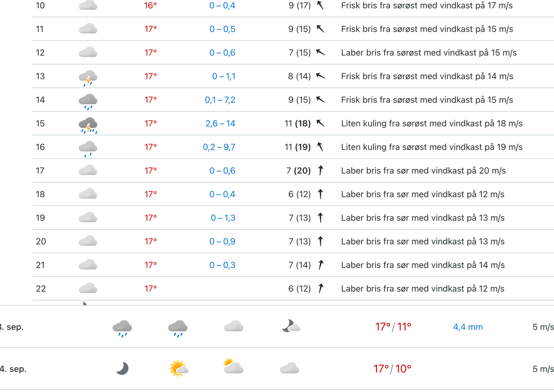The width and height of the screenshot is (554, 392).
Task: Click the crescent moon icon in 4. sep. row
Action: tap(122, 368)
